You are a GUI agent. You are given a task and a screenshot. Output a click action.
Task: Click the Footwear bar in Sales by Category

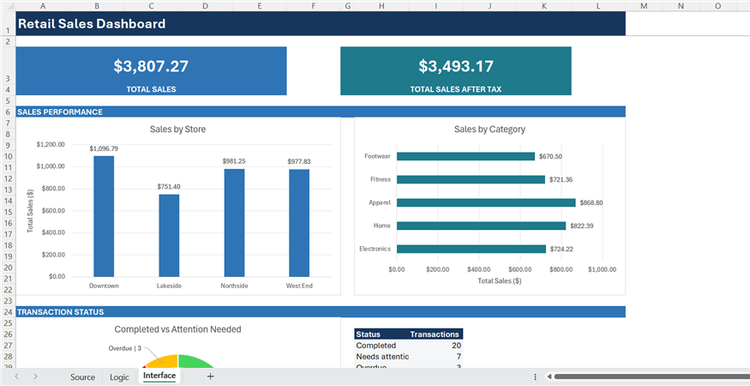tap(466, 156)
